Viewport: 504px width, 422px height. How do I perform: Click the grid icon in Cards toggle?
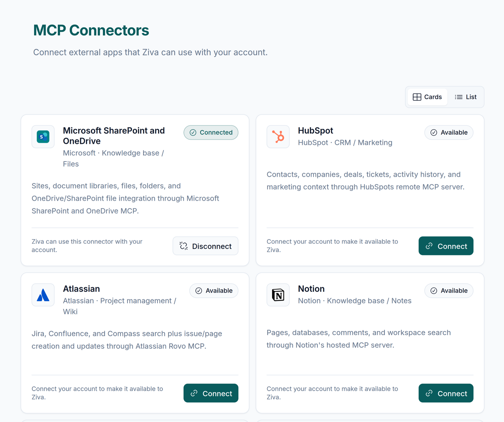coord(417,97)
